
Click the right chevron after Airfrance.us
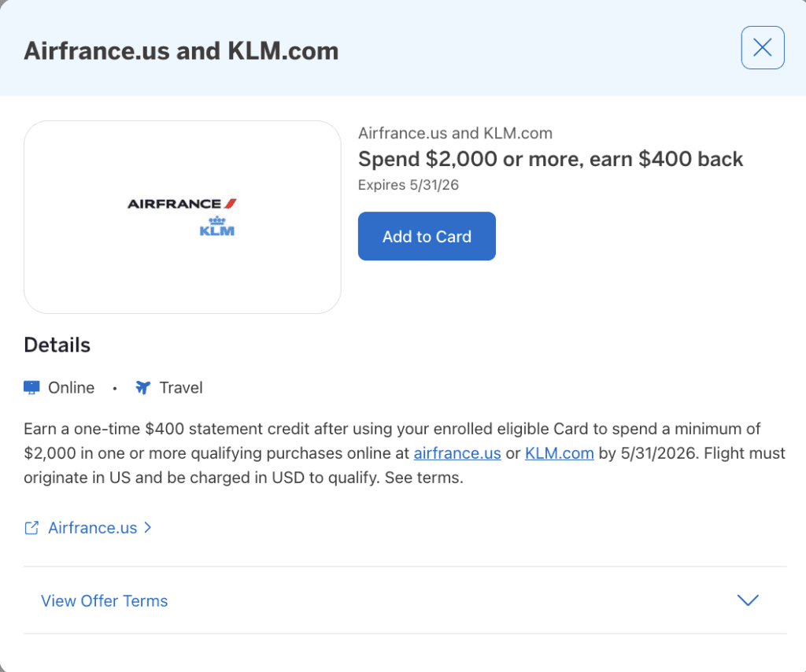click(x=148, y=528)
